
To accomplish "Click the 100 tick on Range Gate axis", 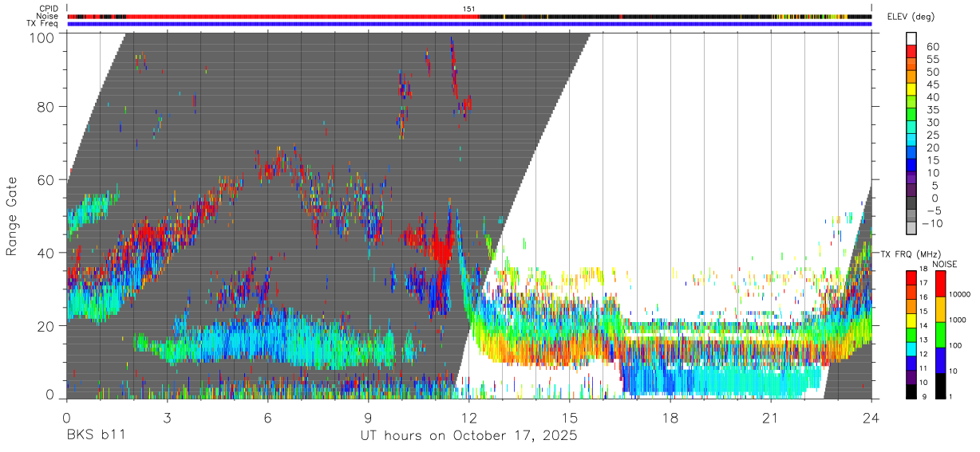I will tap(41, 37).
